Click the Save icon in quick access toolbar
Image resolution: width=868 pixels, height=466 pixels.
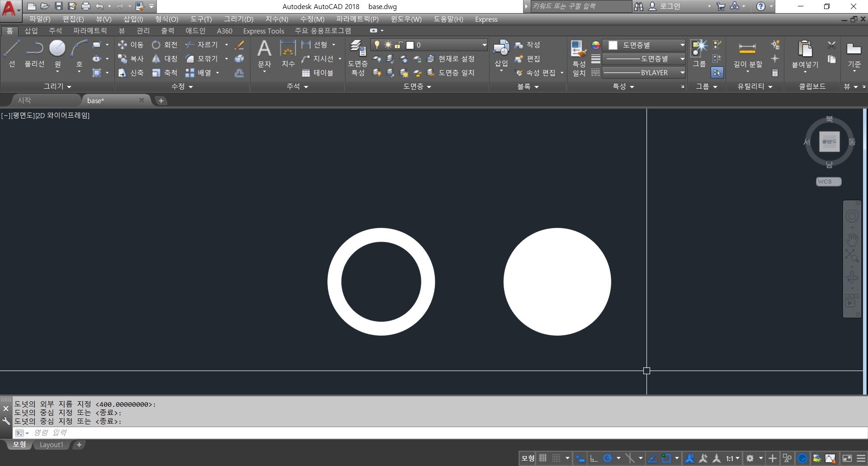[x=58, y=6]
